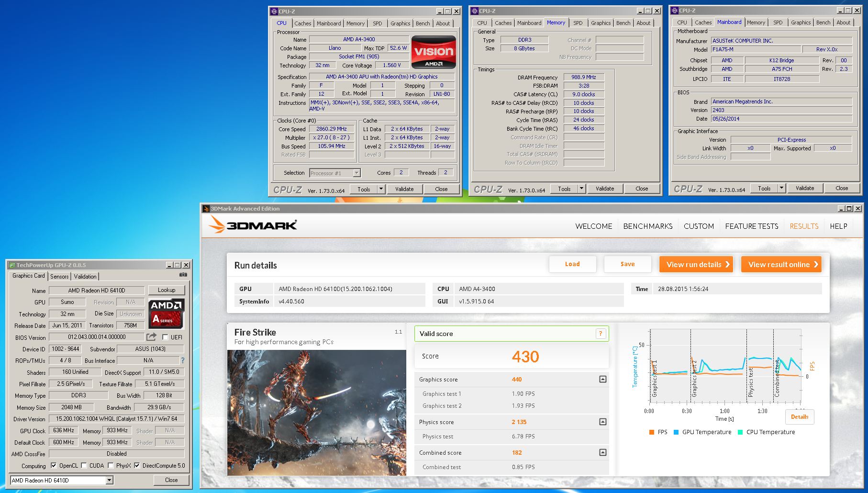The image size is (868, 493).
Task: Open BENCHMARKS in 3DMark navigation
Action: (x=648, y=226)
